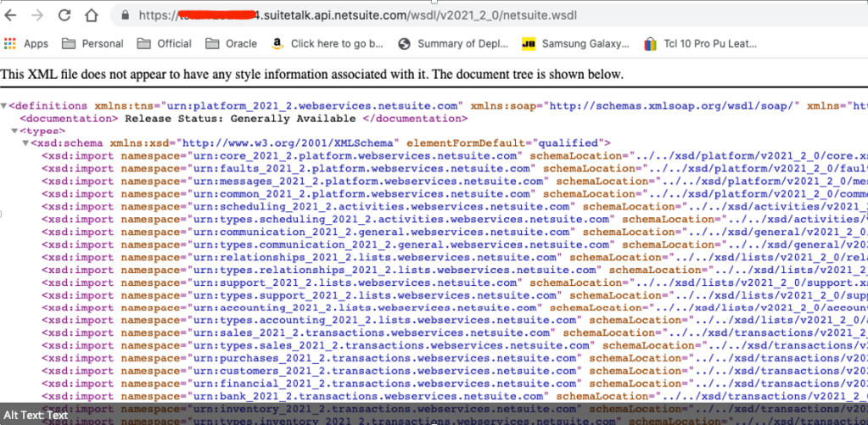This screenshot has width=868, height=425.
Task: Click the Alt Text: Text overlay label
Action: tap(35, 415)
